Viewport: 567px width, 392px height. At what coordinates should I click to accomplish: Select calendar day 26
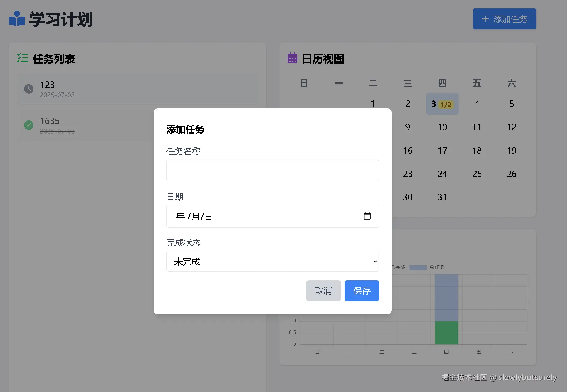(x=512, y=174)
